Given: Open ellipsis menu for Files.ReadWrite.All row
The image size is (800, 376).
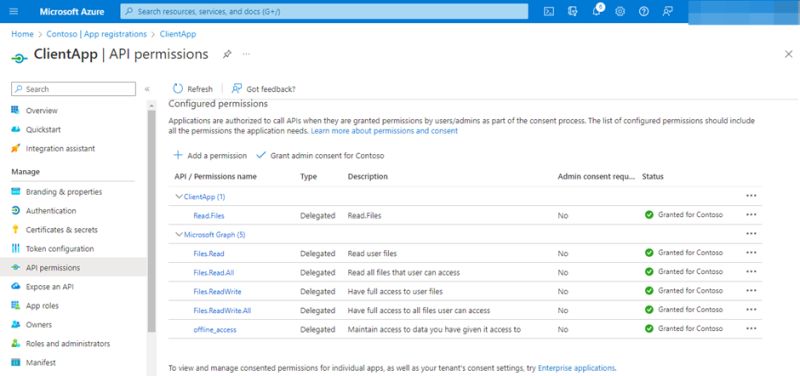Looking at the screenshot, I should (751, 310).
